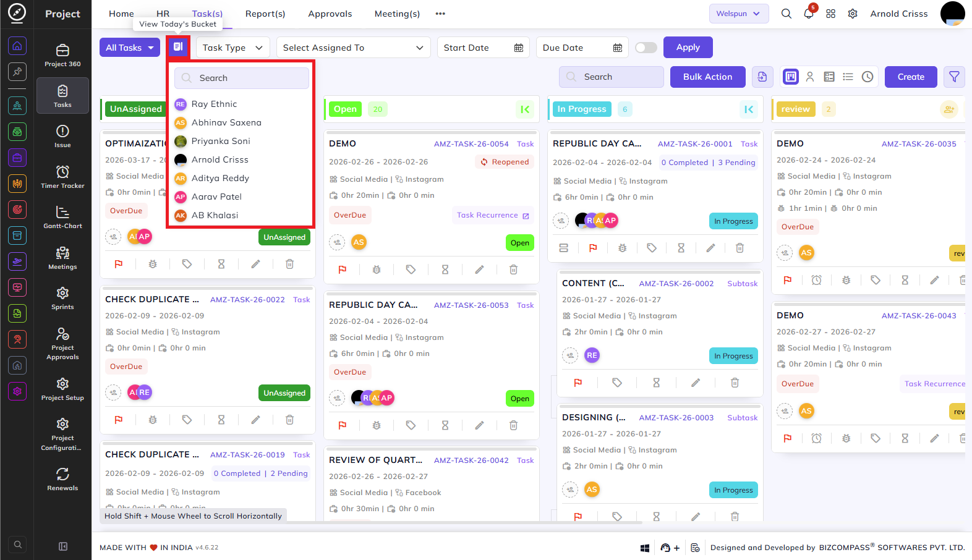Select Priyanka Soni from list
Screen dimensions: 972x560
pos(221,141)
